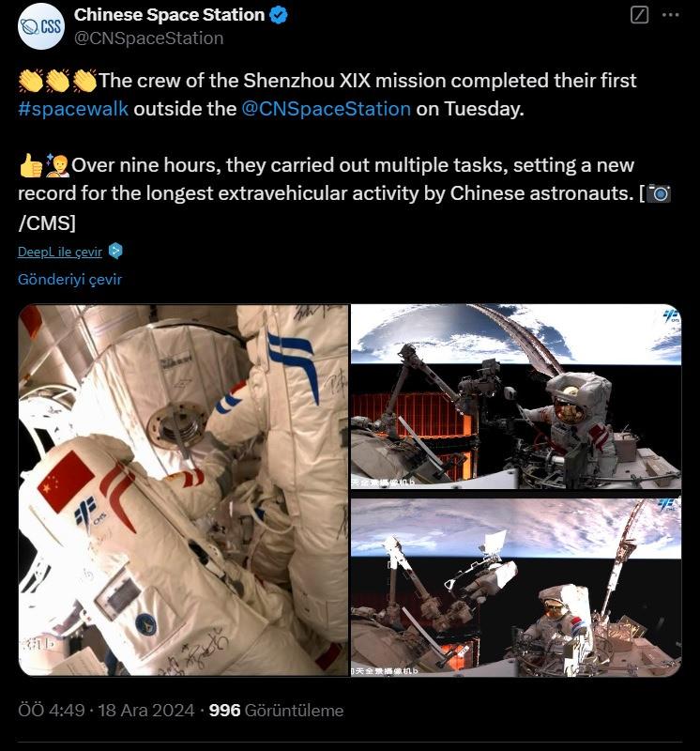Click the DeepL logo icon

pyautogui.click(x=115, y=251)
